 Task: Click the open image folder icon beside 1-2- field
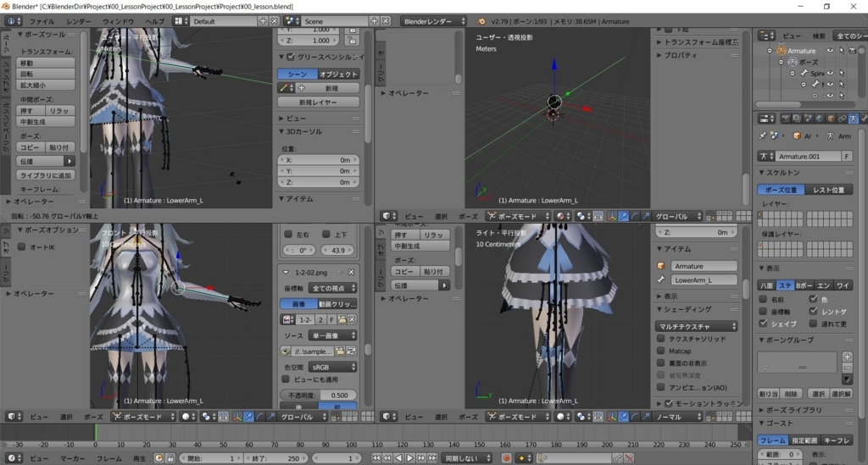click(342, 319)
